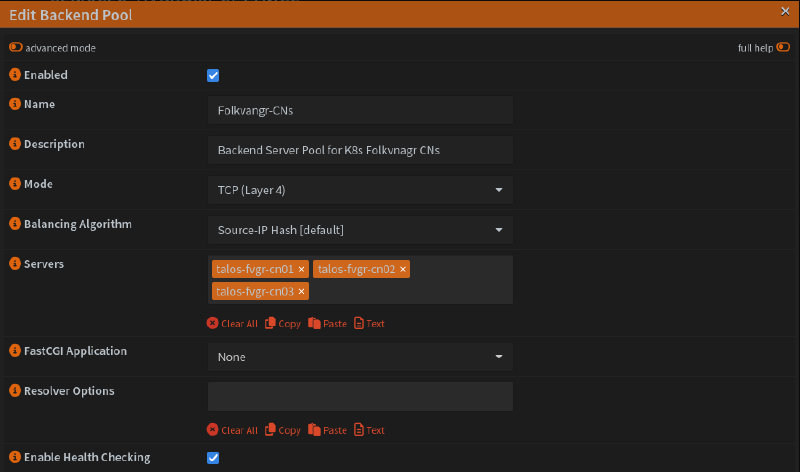Remove talos-fvgr-cn01 from Servers
Viewport: 800px width, 472px height.
pyautogui.click(x=302, y=269)
